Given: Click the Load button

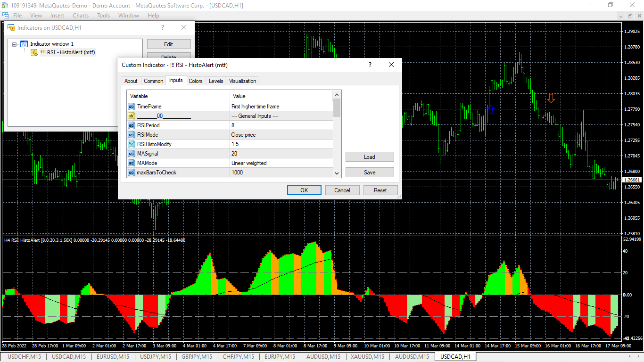Looking at the screenshot, I should [x=370, y=157].
